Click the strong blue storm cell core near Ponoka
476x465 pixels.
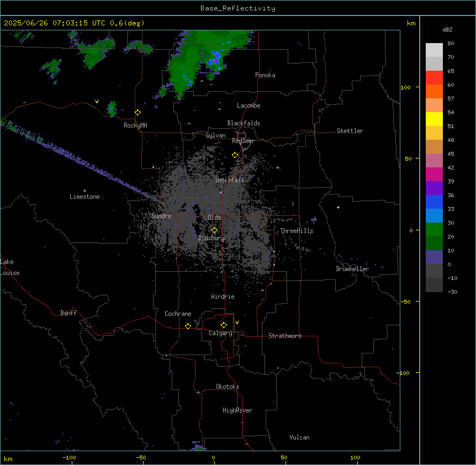click(x=215, y=60)
